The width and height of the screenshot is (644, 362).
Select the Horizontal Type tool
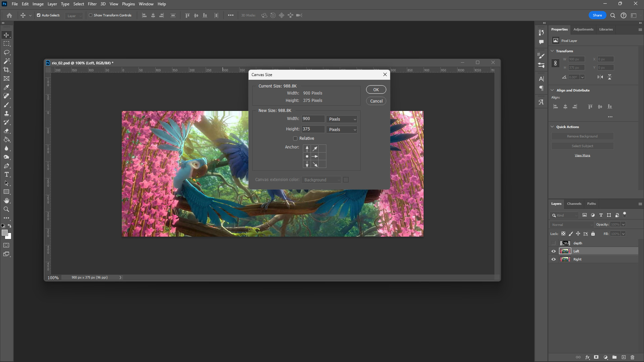pyautogui.click(x=6, y=175)
